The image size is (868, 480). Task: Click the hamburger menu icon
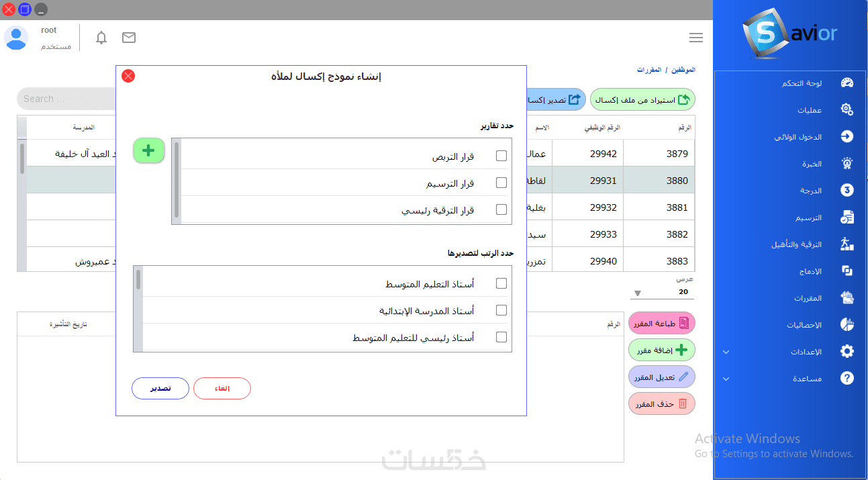pos(696,38)
